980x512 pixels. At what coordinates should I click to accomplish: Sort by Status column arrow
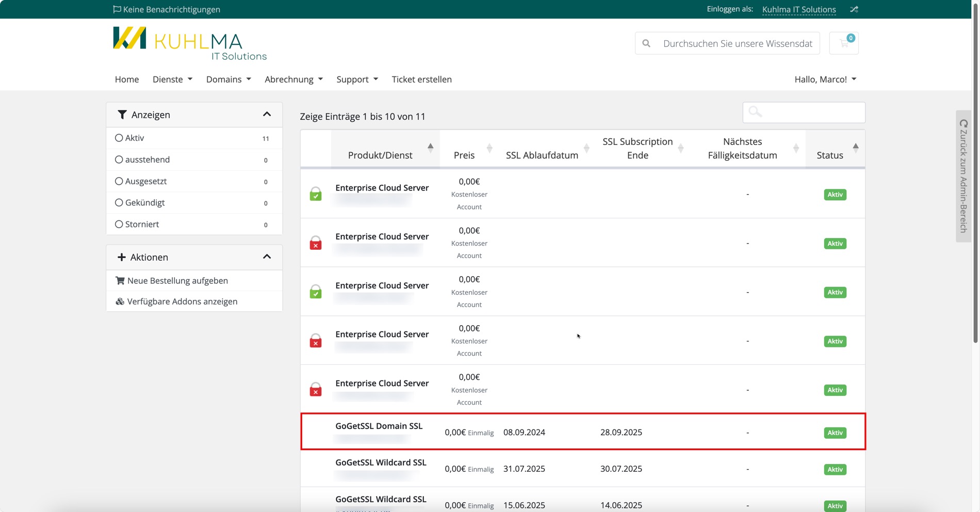pyautogui.click(x=856, y=148)
